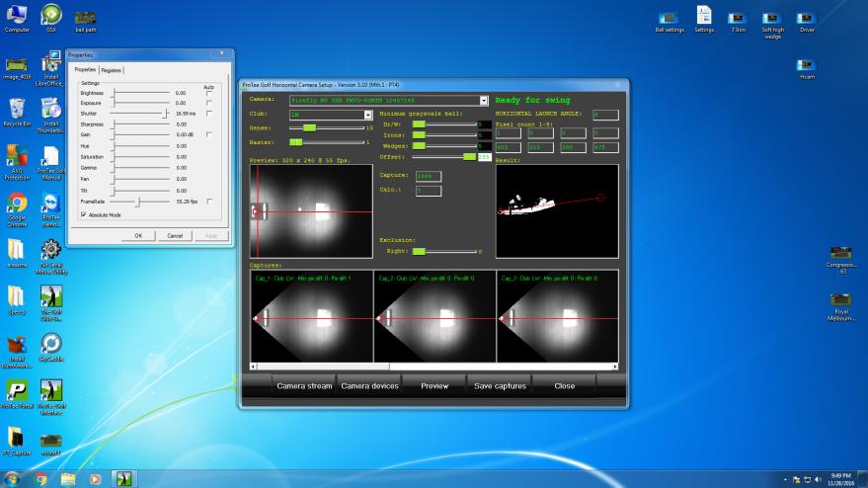Click the Capture value input field

pyautogui.click(x=430, y=176)
